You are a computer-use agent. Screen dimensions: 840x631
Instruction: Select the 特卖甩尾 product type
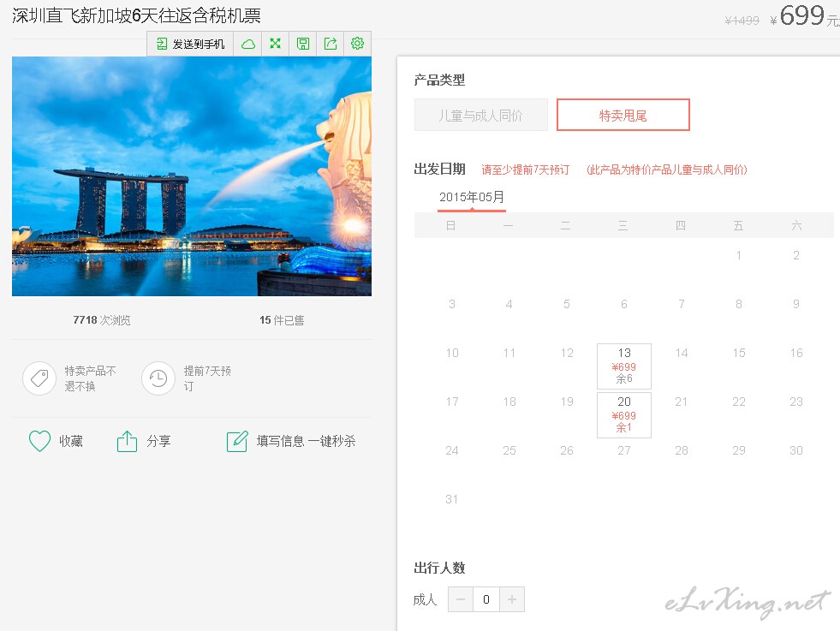point(623,115)
